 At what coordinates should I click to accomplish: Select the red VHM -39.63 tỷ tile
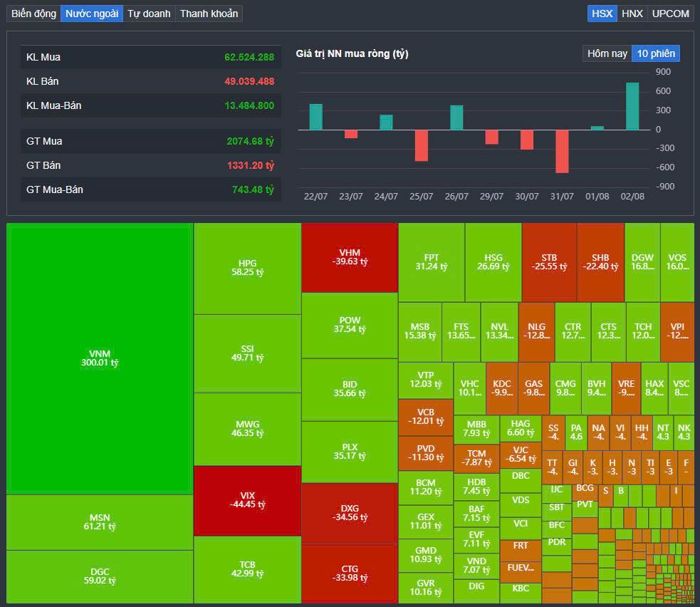350,258
